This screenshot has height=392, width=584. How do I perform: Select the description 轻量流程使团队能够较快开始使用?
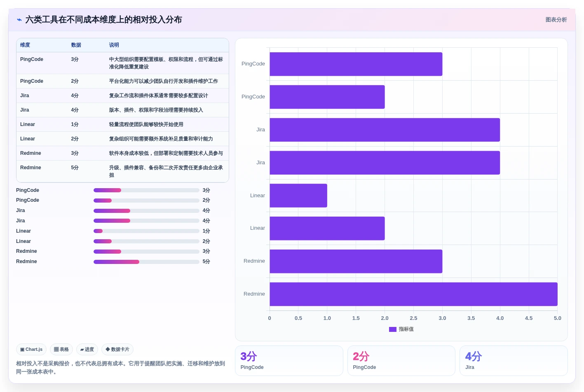146,124
